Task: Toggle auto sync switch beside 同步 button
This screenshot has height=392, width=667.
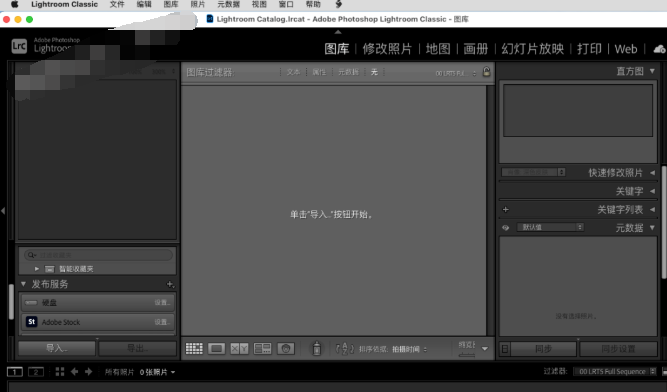Action: [x=505, y=349]
